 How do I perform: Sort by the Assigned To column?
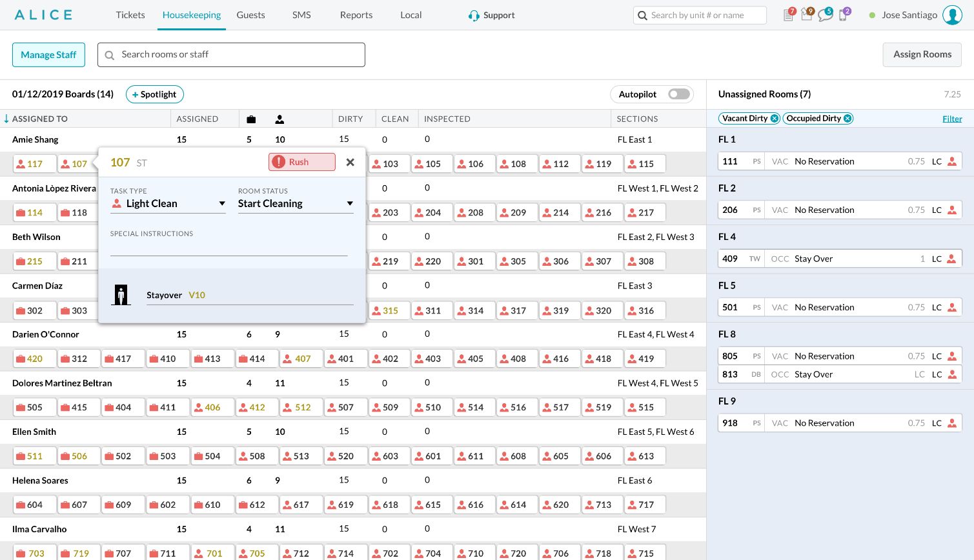pos(39,119)
